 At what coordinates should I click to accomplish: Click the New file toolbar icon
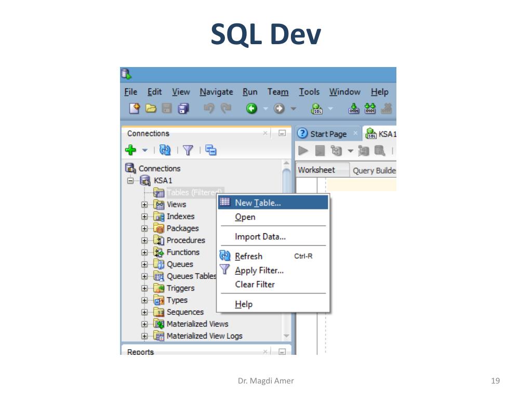pos(135,109)
